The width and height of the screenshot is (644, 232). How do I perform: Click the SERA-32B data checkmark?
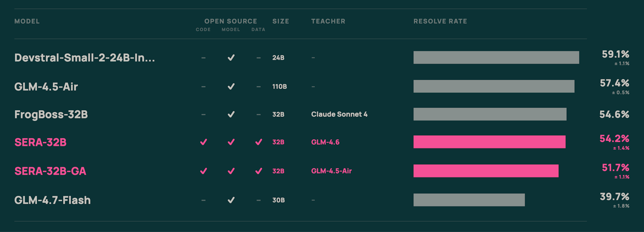tap(258, 142)
